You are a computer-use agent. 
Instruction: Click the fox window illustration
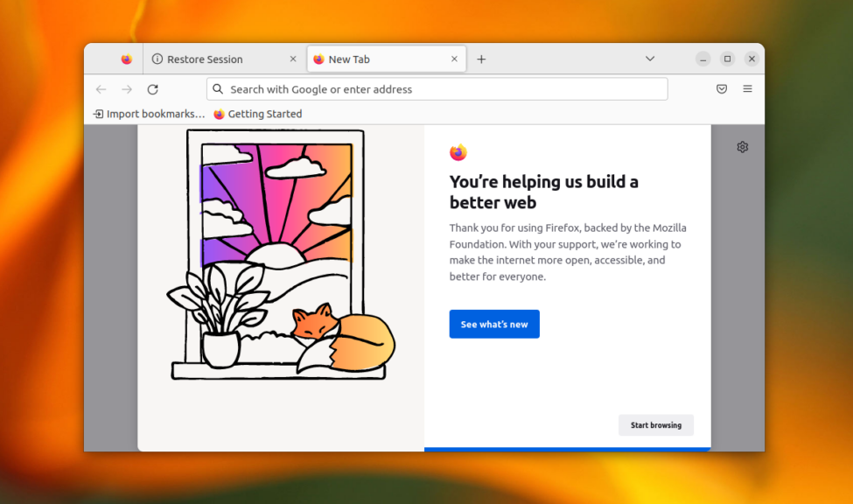[x=281, y=255]
